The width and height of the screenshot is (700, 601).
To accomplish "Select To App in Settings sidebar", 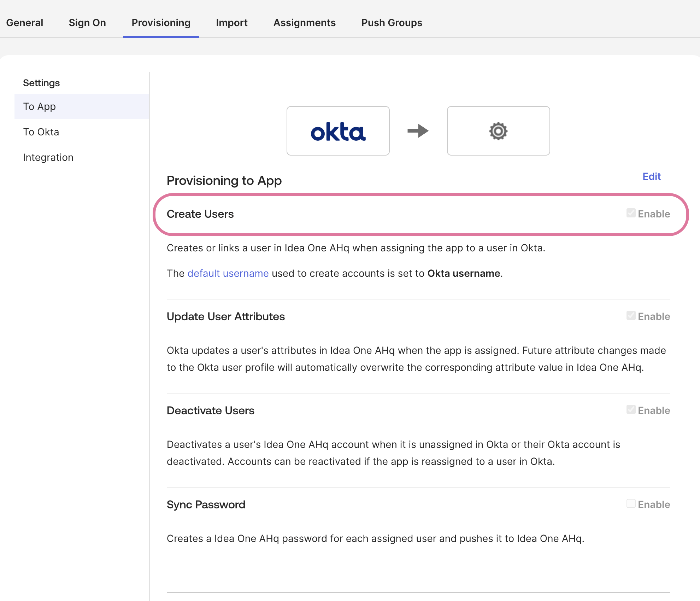I will 40,106.
